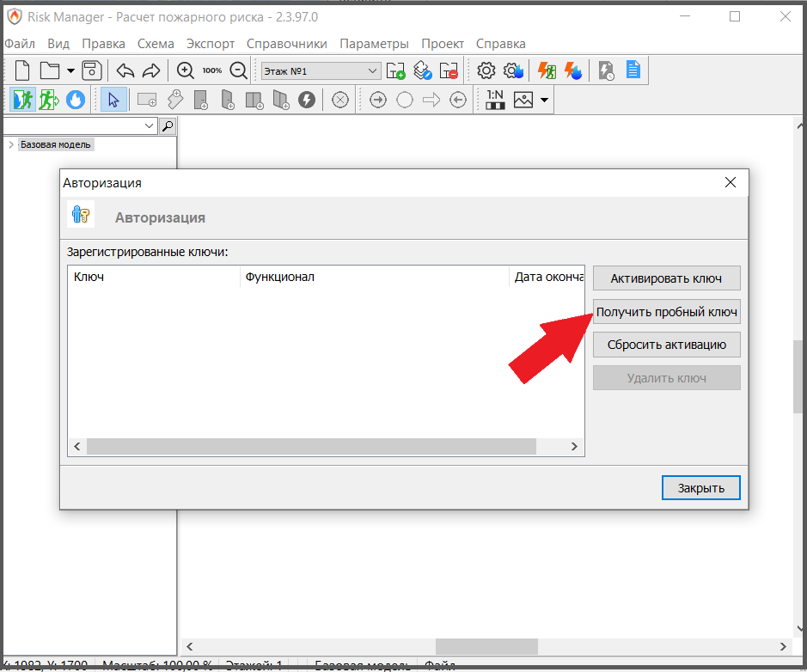Open calculation settings gear icon
The width and height of the screenshot is (807, 672).
(486, 70)
